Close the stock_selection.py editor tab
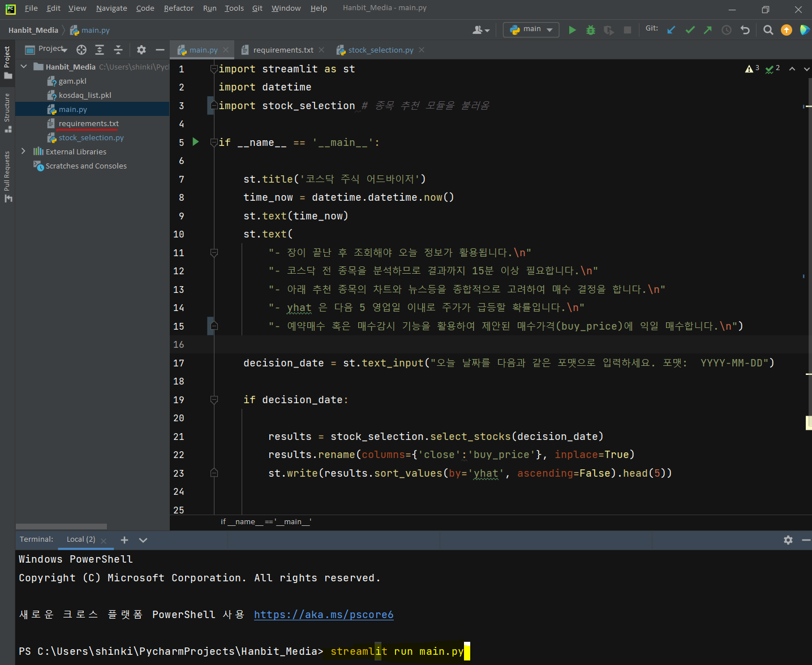Viewport: 812px width, 665px height. (422, 50)
